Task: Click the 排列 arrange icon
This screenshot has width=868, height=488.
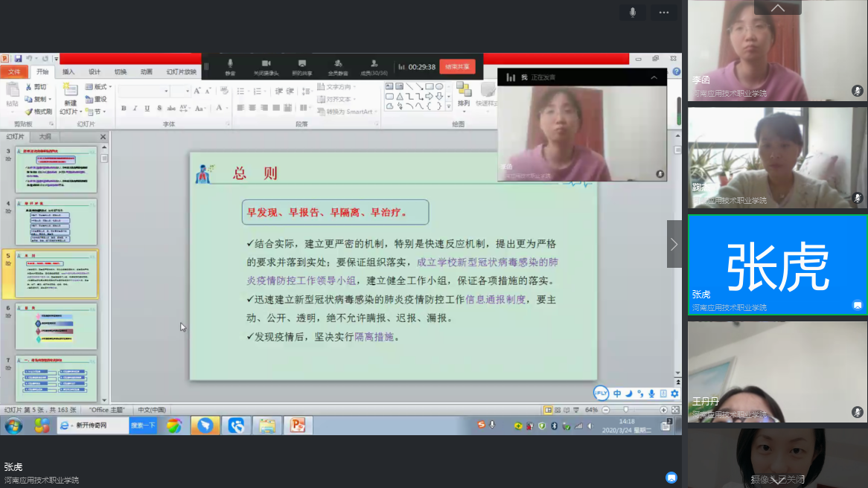Action: (x=463, y=92)
